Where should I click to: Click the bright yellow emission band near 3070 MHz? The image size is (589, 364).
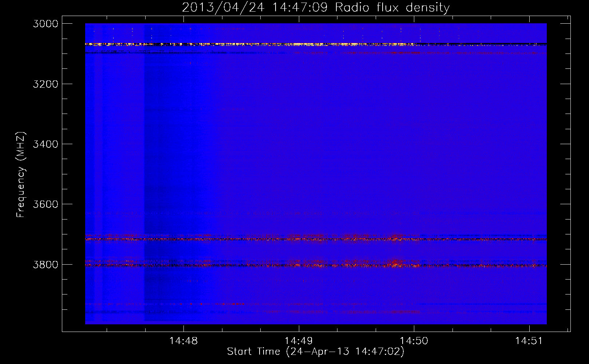pyautogui.click(x=316, y=44)
